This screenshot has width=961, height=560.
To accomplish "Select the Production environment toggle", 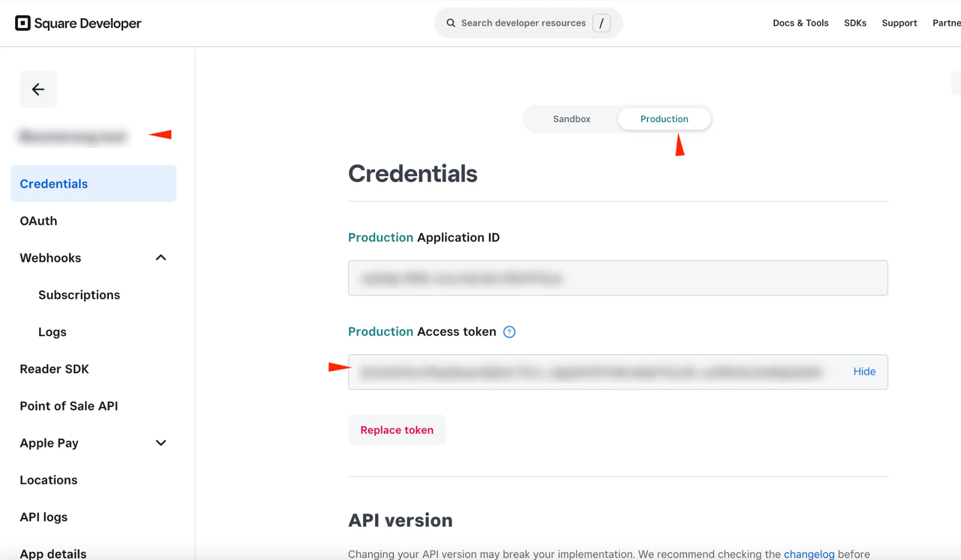I will [x=664, y=119].
